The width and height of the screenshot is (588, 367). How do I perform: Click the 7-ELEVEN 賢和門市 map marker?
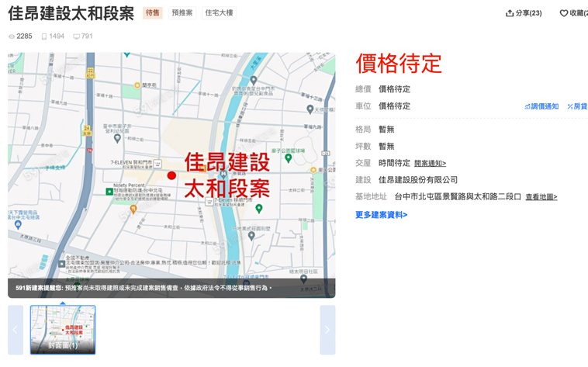click(157, 163)
